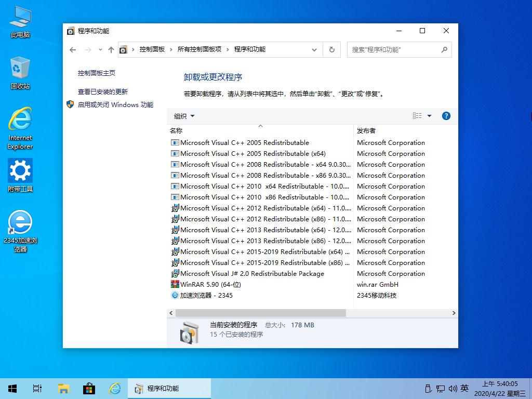The width and height of the screenshot is (532, 399).
Task: Open Task View on taskbar
Action: (37, 389)
